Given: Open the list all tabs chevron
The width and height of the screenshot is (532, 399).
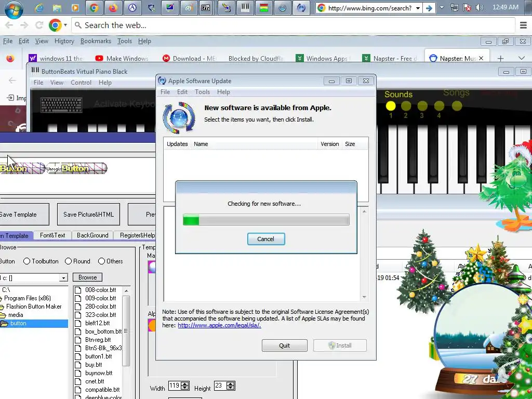Looking at the screenshot, I should point(522,58).
